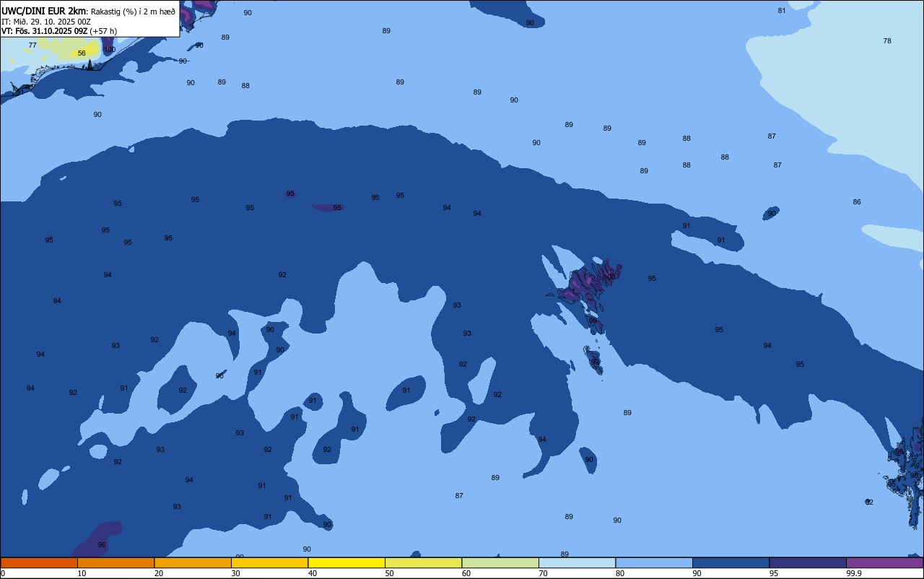The width and height of the screenshot is (924, 579).
Task: Click the 50–60 yellow-green legend segment
Action: tap(423, 562)
